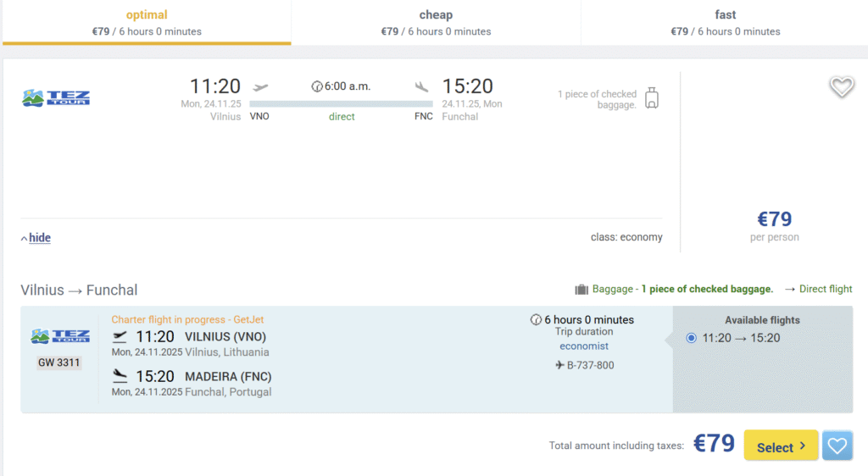Click the flight route bar above direct
The width and height of the screenshot is (868, 476).
(x=342, y=104)
